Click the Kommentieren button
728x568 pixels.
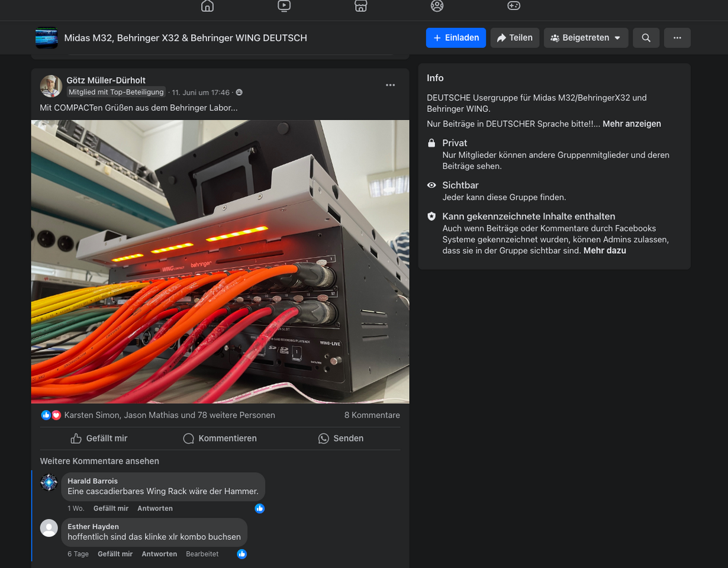pos(220,438)
